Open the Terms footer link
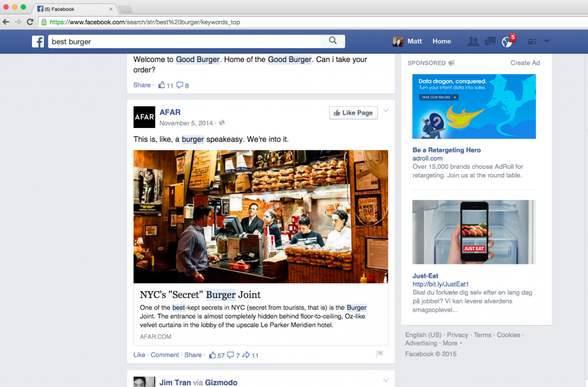Screen dimensions: 588x387 (482, 335)
